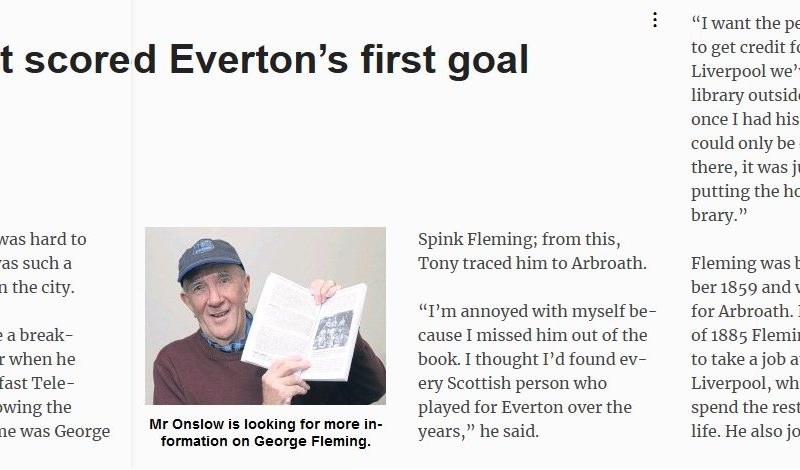Click the caption 'Mr Onslow is looking for more information'
This screenshot has height=470, width=800.
[x=265, y=424]
